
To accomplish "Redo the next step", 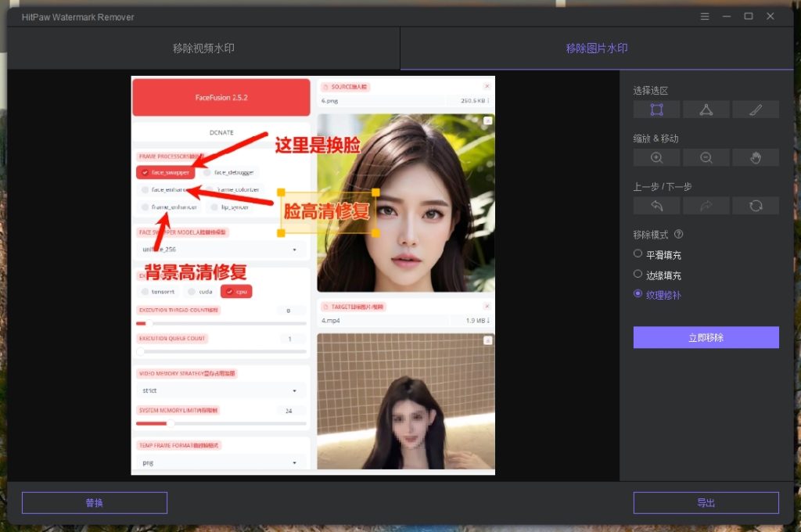I will click(x=706, y=206).
